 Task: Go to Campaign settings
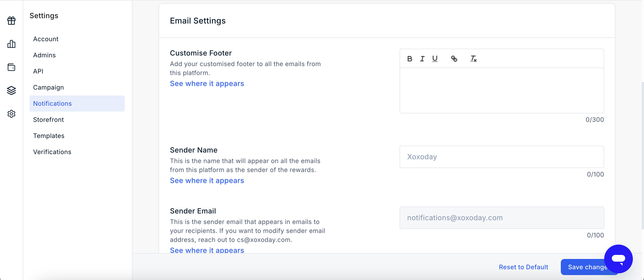pyautogui.click(x=49, y=87)
